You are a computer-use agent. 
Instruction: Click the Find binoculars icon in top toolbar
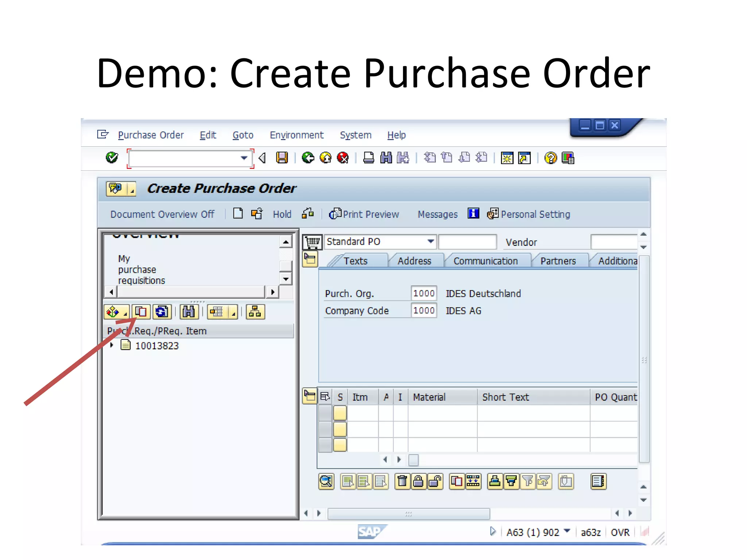click(x=386, y=158)
